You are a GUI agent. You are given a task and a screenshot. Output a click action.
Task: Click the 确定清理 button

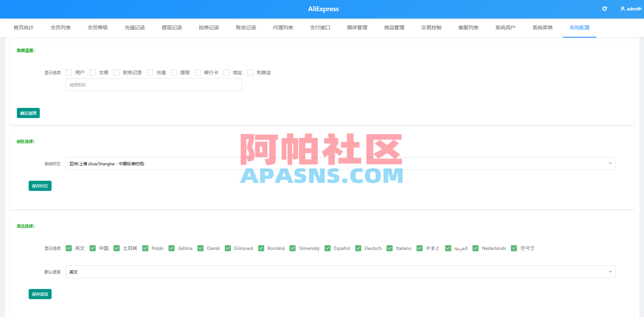[28, 113]
